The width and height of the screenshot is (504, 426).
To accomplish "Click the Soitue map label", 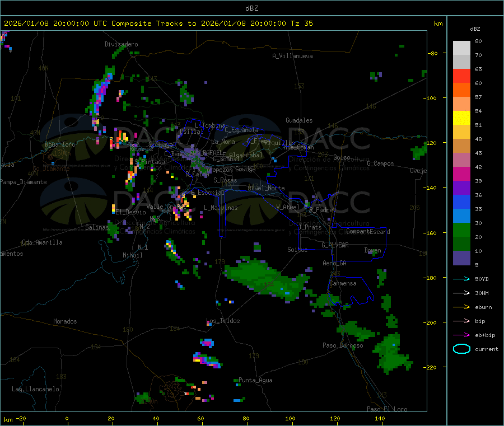I will (297, 250).
